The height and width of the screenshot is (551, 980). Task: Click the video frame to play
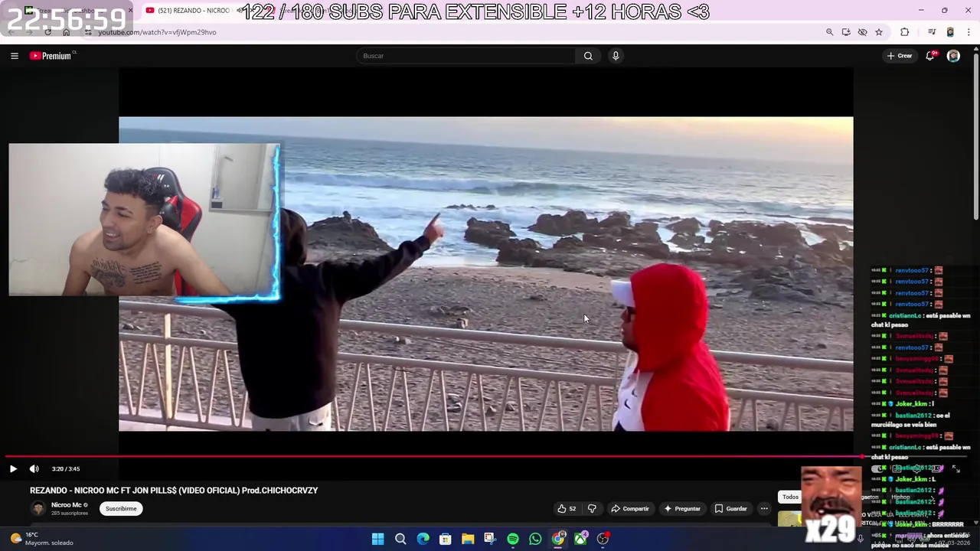485,274
